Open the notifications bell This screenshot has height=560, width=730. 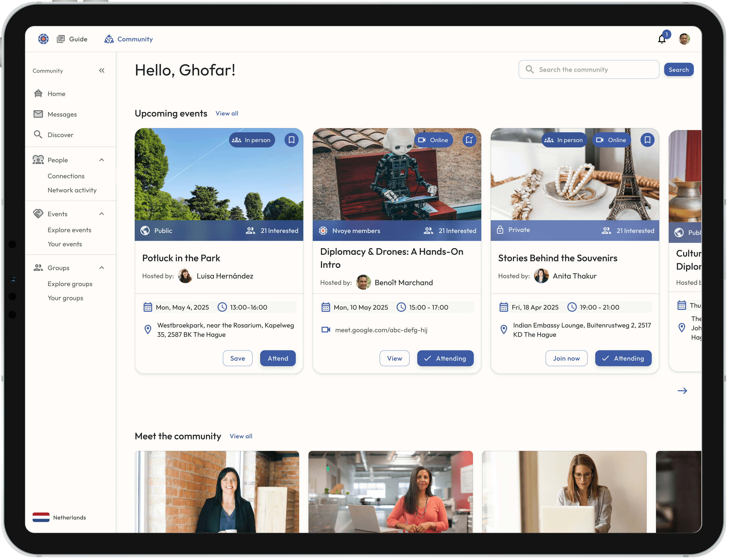click(x=662, y=39)
